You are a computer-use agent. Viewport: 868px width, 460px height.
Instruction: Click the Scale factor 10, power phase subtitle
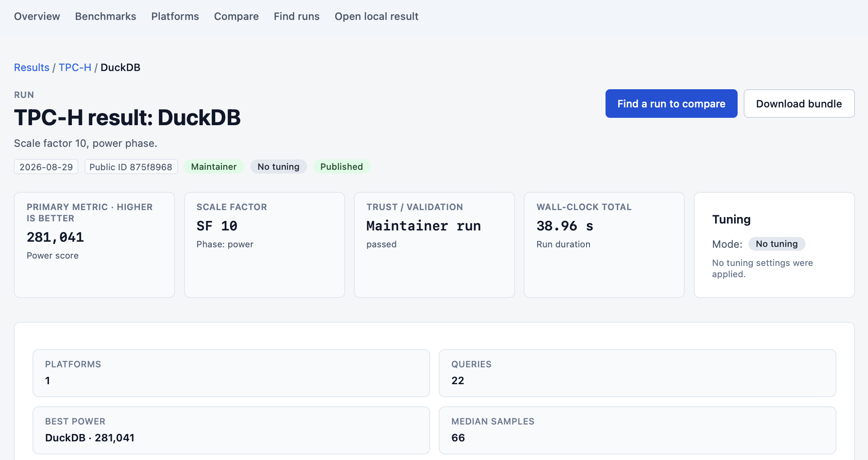point(86,143)
